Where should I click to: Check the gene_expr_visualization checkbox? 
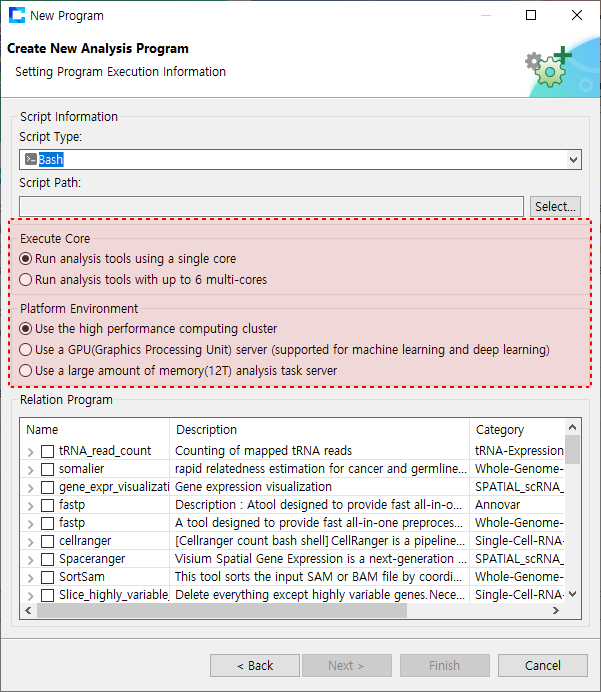click(x=47, y=487)
